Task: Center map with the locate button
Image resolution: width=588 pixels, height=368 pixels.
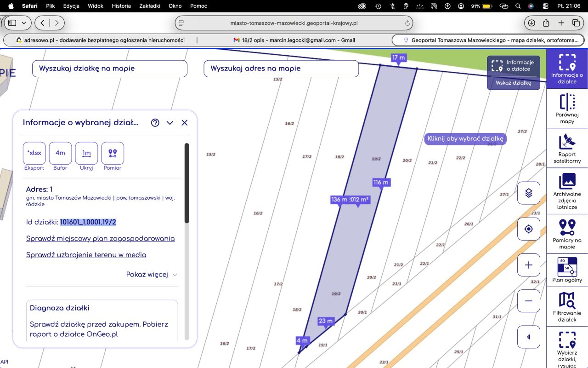Action: (x=528, y=229)
